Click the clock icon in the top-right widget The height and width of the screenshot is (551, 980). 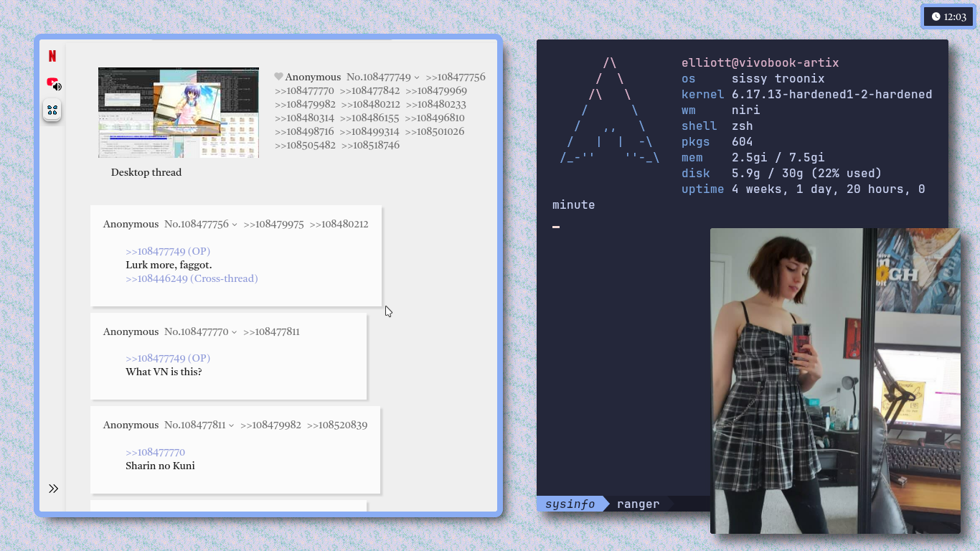pos(936,17)
